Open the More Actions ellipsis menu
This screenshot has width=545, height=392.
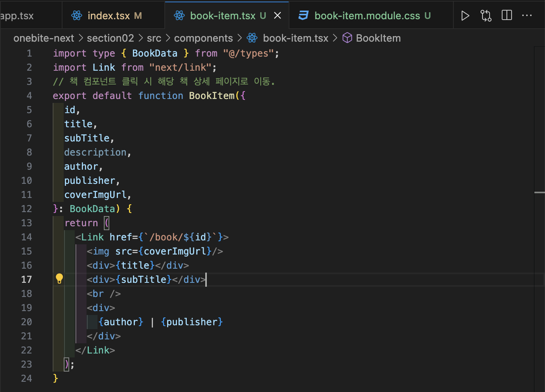(x=527, y=16)
